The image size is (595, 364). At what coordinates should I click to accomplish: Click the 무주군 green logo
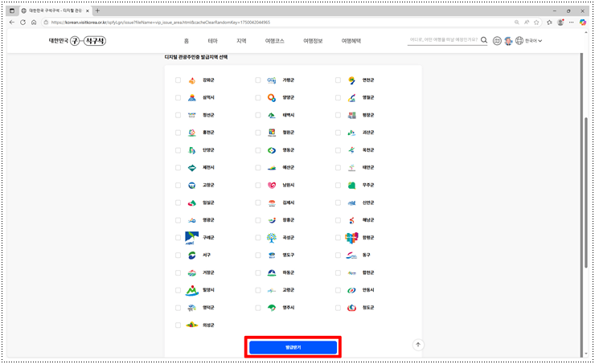pos(351,186)
